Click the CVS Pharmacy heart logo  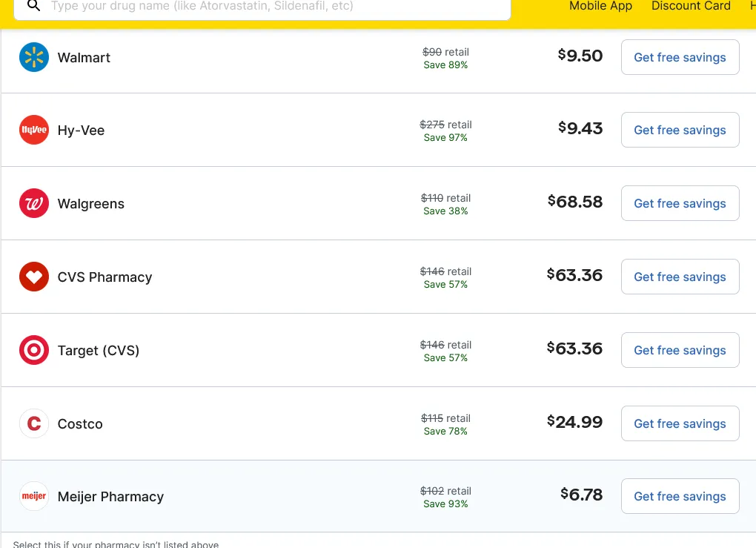coord(34,277)
